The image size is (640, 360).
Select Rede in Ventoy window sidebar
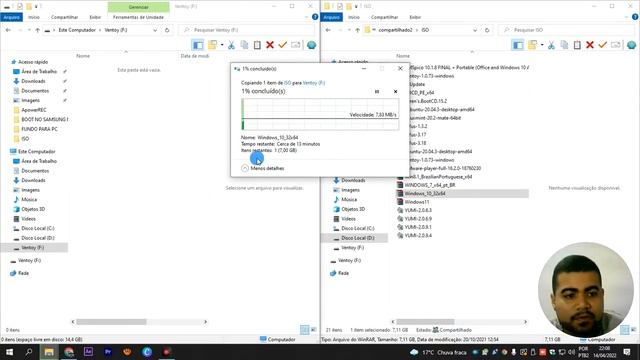(23, 273)
